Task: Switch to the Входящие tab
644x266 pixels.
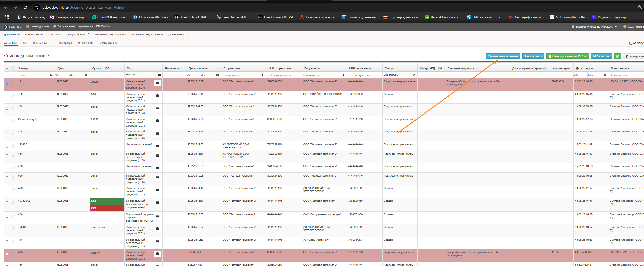Action: click(66, 43)
